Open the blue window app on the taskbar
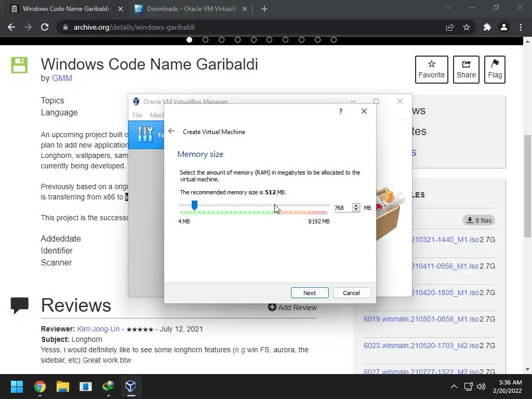 [x=86, y=387]
